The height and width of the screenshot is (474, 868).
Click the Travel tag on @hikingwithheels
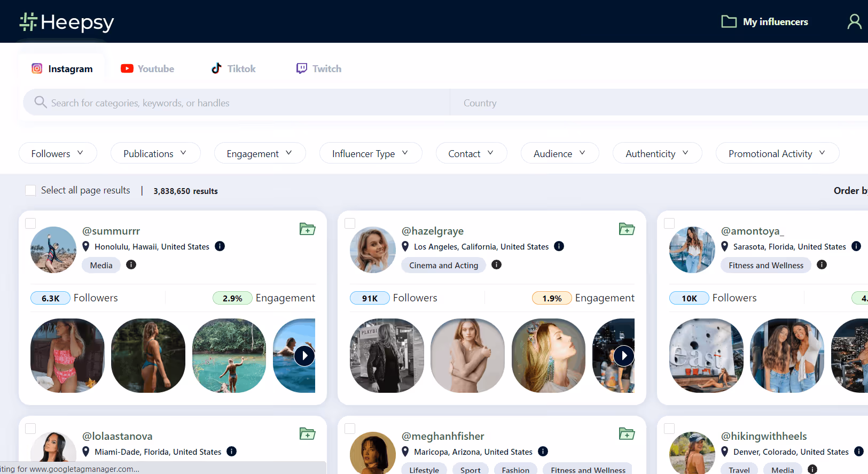click(739, 469)
